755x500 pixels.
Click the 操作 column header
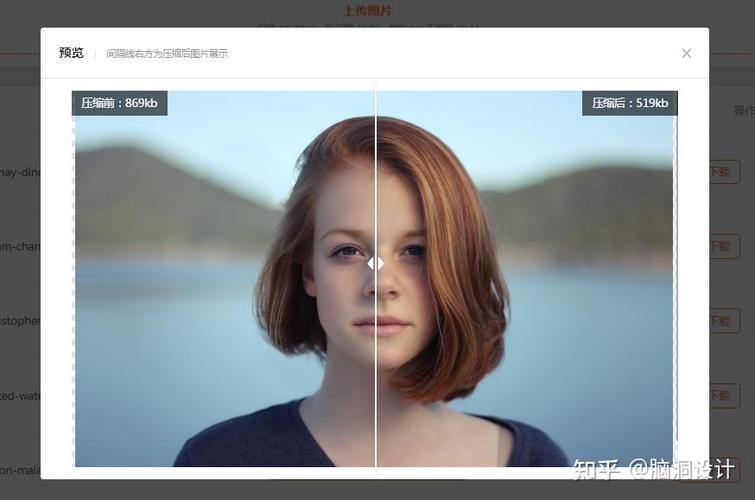click(744, 110)
